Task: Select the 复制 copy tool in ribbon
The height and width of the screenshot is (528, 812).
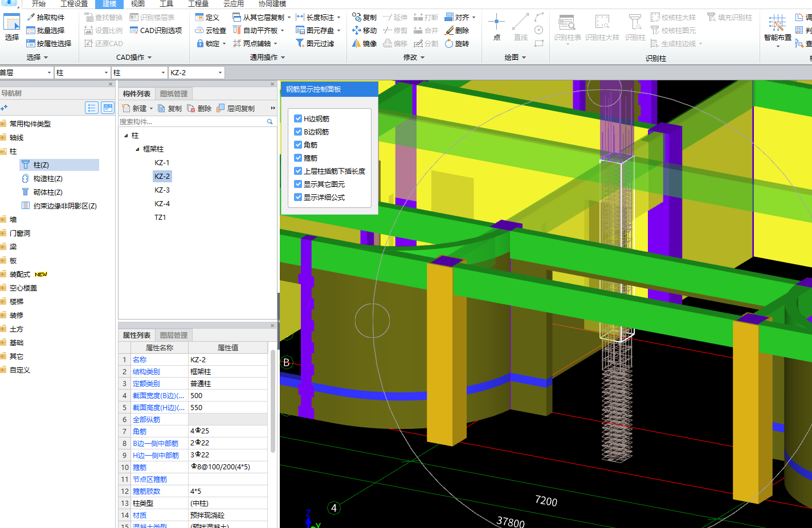Action: (364, 17)
